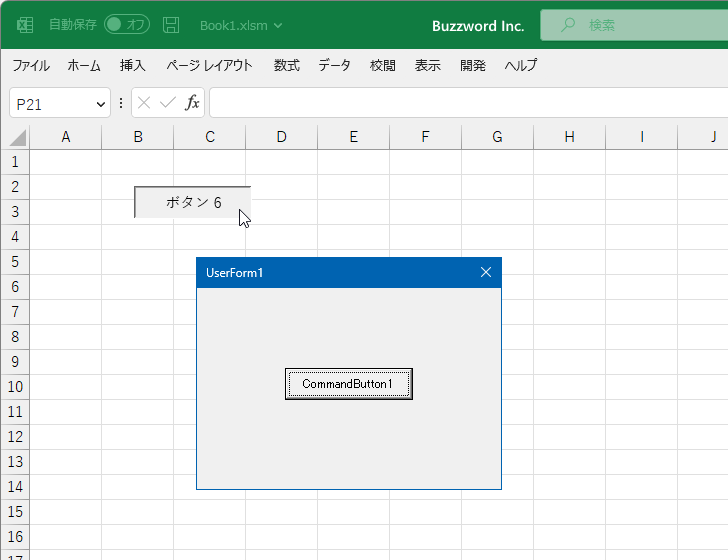The width and height of the screenshot is (728, 560).
Task: Close the UserForm1 dialog
Action: [x=486, y=272]
